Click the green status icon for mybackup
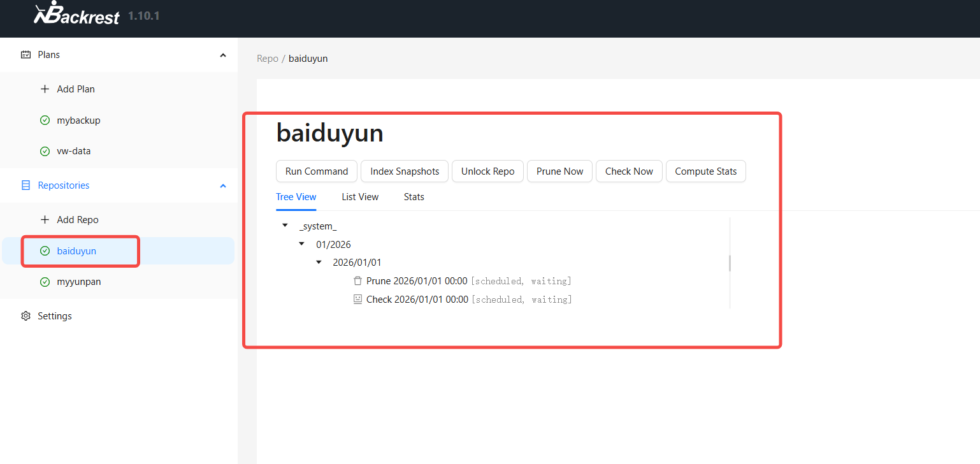Viewport: 980px width, 464px height. (x=45, y=120)
